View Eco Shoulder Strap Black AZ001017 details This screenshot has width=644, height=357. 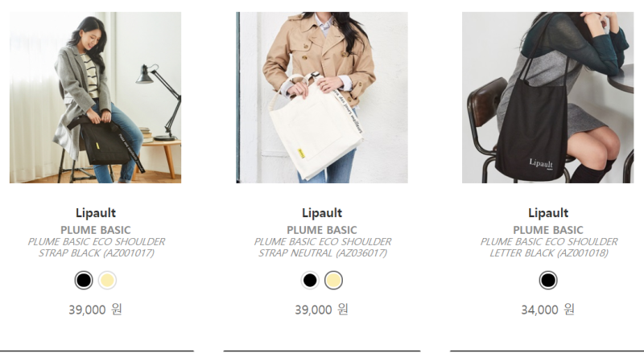(x=96, y=248)
